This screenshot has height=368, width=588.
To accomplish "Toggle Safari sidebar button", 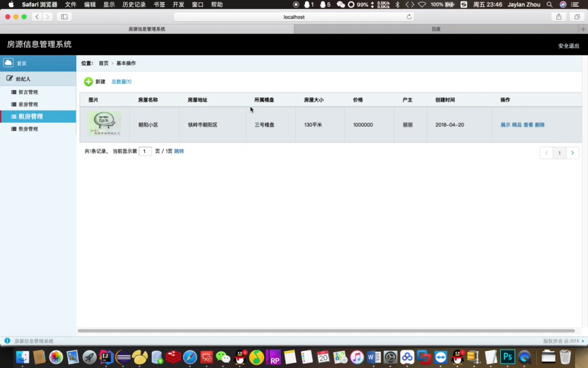I will (x=64, y=16).
